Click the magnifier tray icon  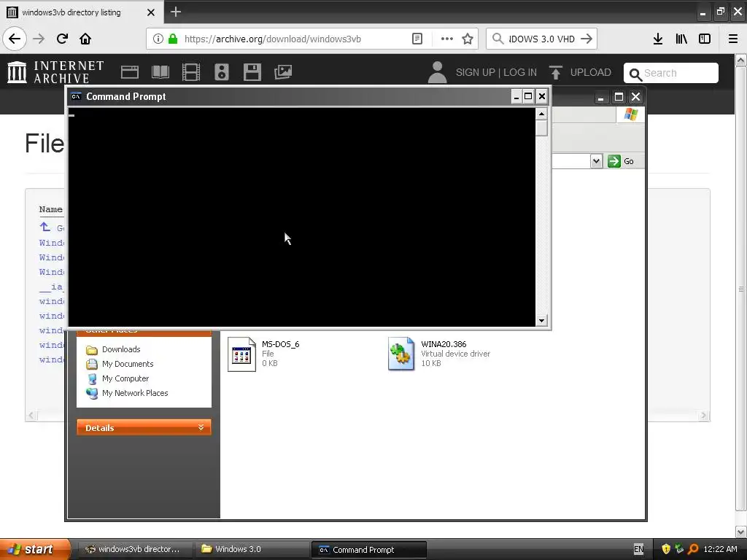pyautogui.click(x=693, y=549)
